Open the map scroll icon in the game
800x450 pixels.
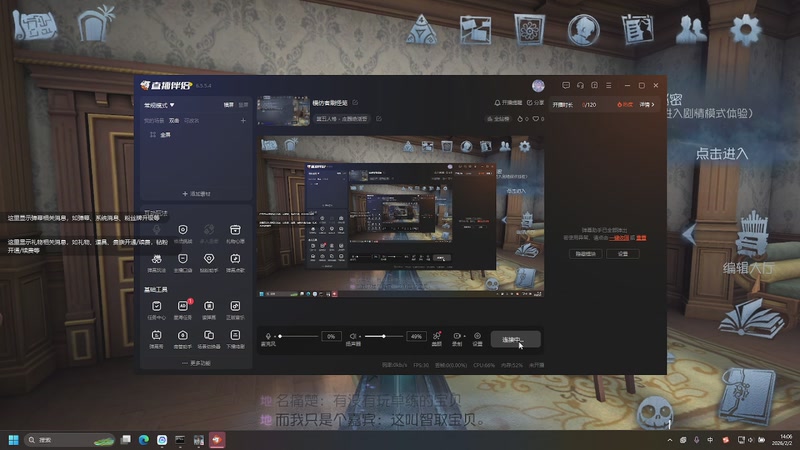[35, 25]
